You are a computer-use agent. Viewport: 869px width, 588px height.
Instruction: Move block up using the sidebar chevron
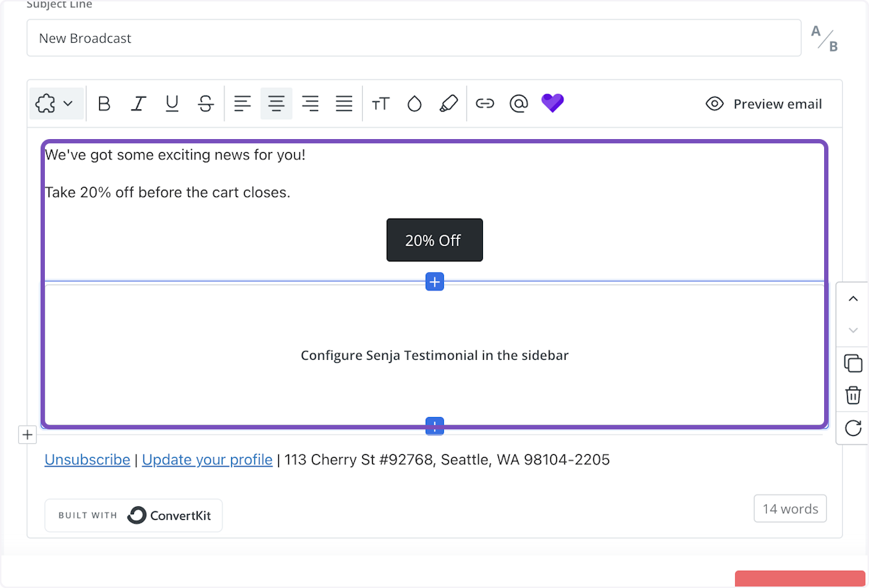[x=852, y=298]
